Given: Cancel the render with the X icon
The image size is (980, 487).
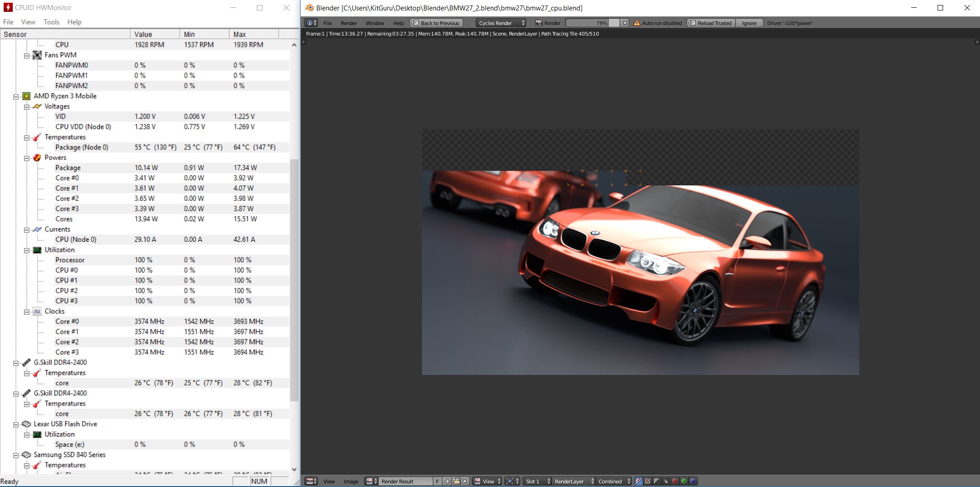Looking at the screenshot, I should click(625, 23).
